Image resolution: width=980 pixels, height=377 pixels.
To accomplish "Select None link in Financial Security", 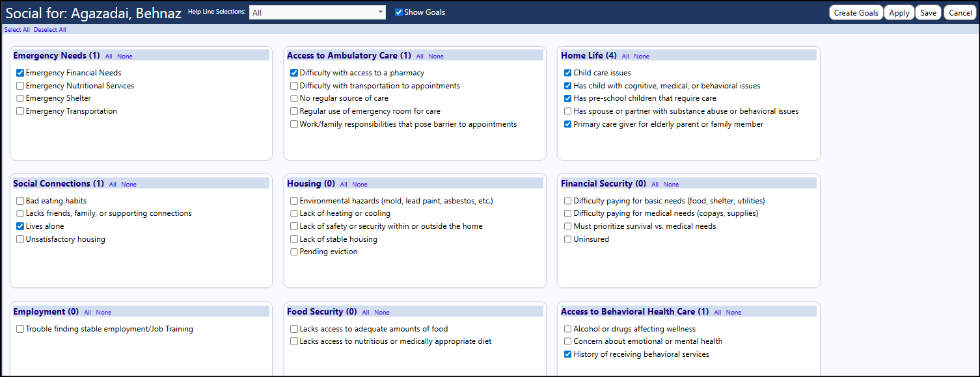I will [672, 185].
